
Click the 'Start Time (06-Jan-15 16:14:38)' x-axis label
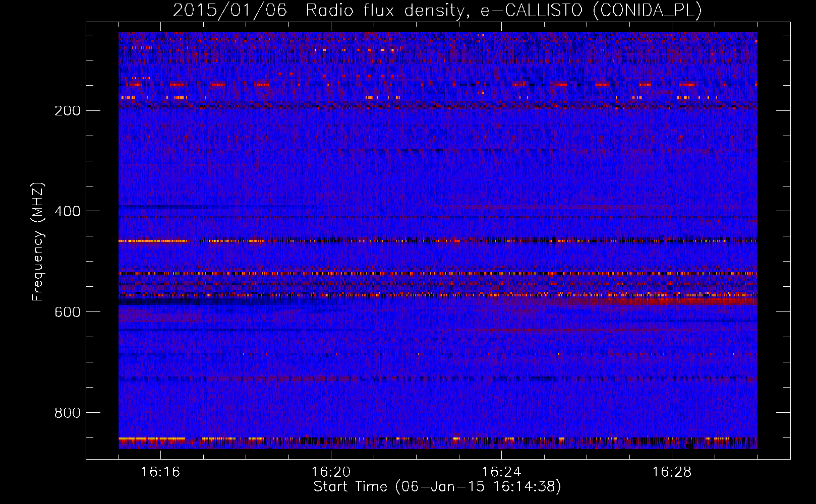[437, 487]
